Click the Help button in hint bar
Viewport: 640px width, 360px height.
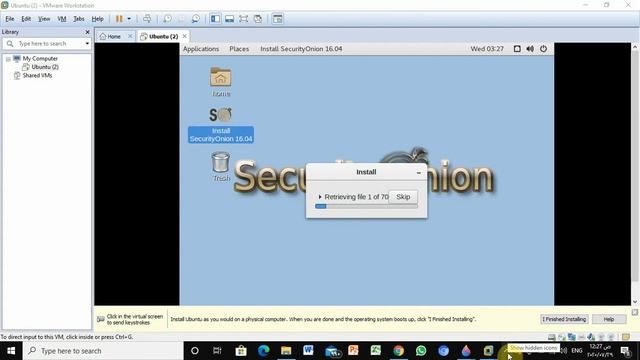pos(609,319)
